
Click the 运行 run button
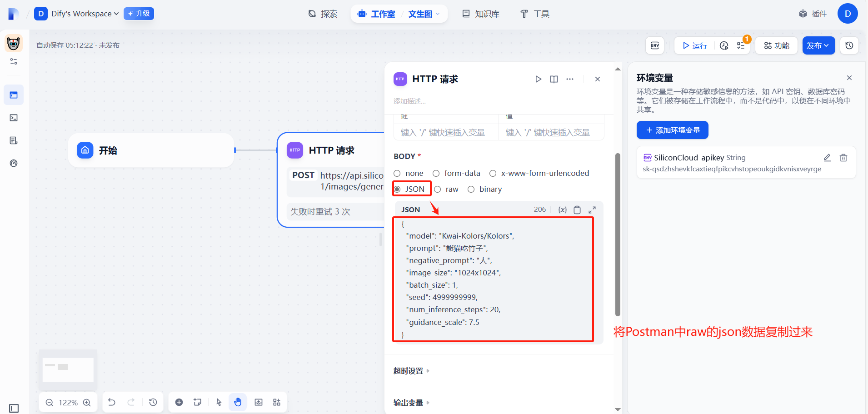pos(695,45)
